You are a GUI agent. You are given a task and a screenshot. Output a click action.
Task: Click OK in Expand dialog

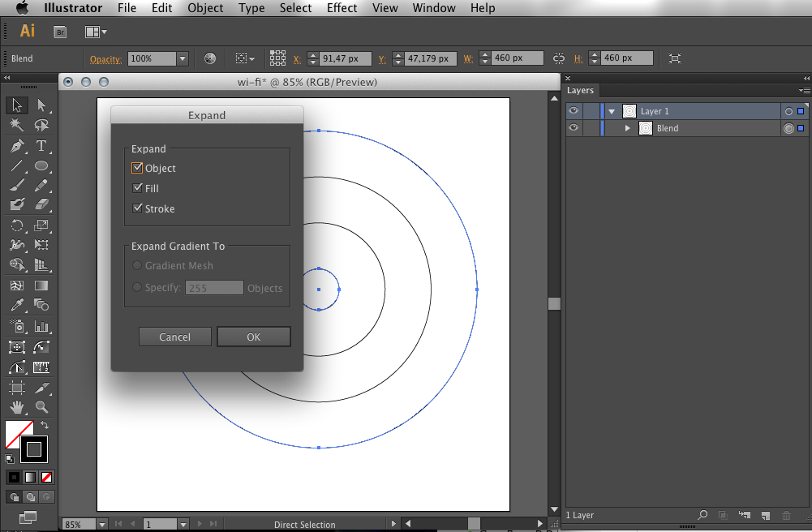(x=254, y=337)
